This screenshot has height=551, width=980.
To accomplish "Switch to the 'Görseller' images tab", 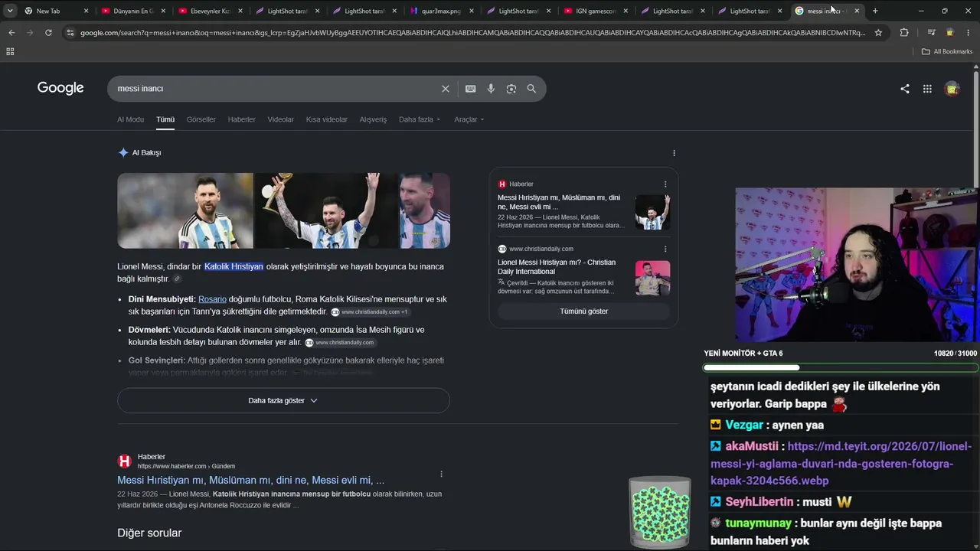I will (x=201, y=119).
